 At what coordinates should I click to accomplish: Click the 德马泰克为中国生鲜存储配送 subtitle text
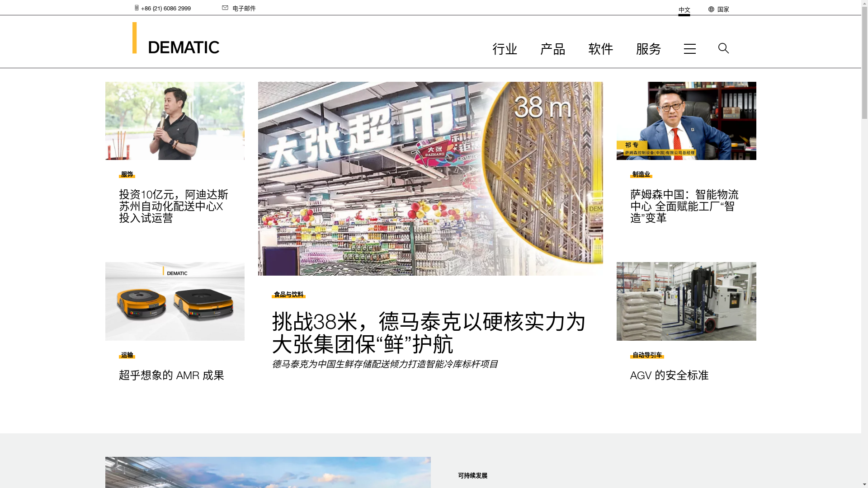tap(385, 364)
